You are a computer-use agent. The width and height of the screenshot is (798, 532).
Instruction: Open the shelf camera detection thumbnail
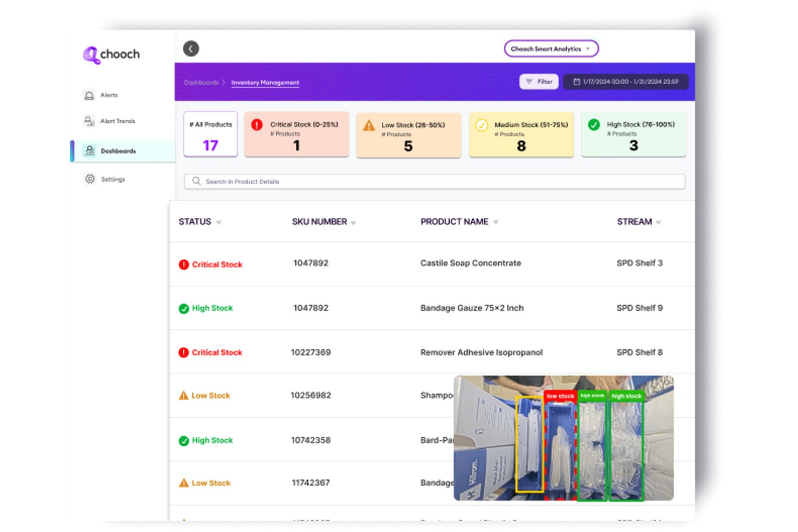563,438
